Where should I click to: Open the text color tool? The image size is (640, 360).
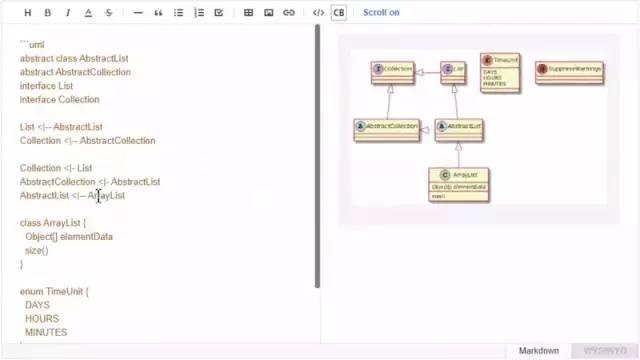[88, 13]
